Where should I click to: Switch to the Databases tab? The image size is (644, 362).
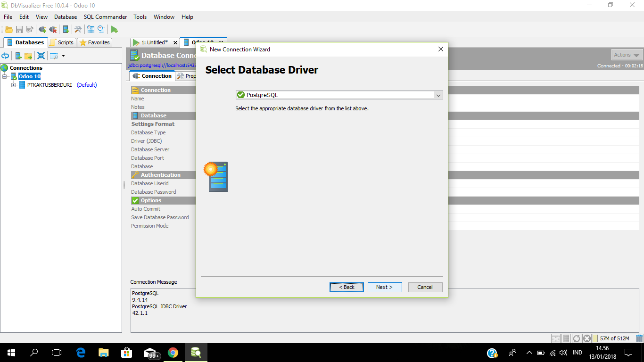coord(25,42)
